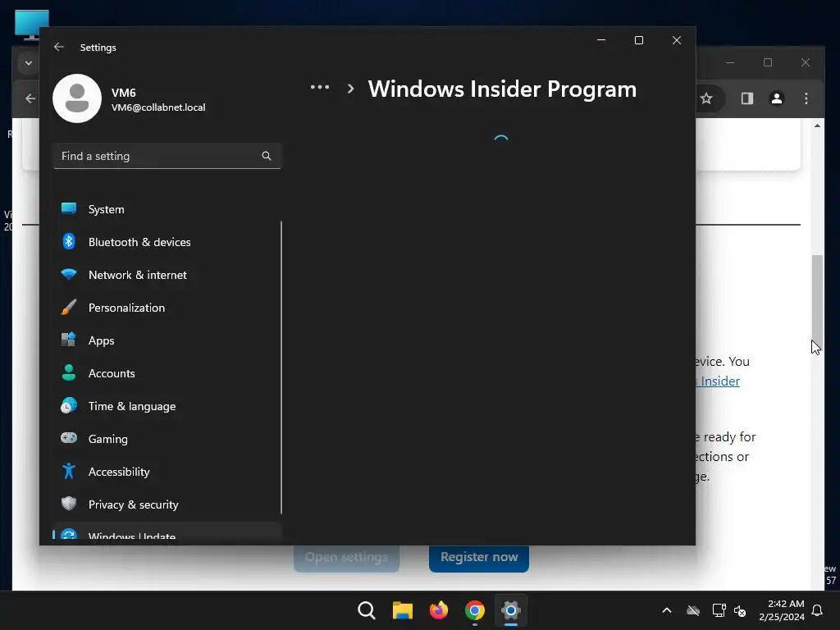Click Chrome back navigation arrow
Image resolution: width=840 pixels, height=630 pixels.
(30, 98)
